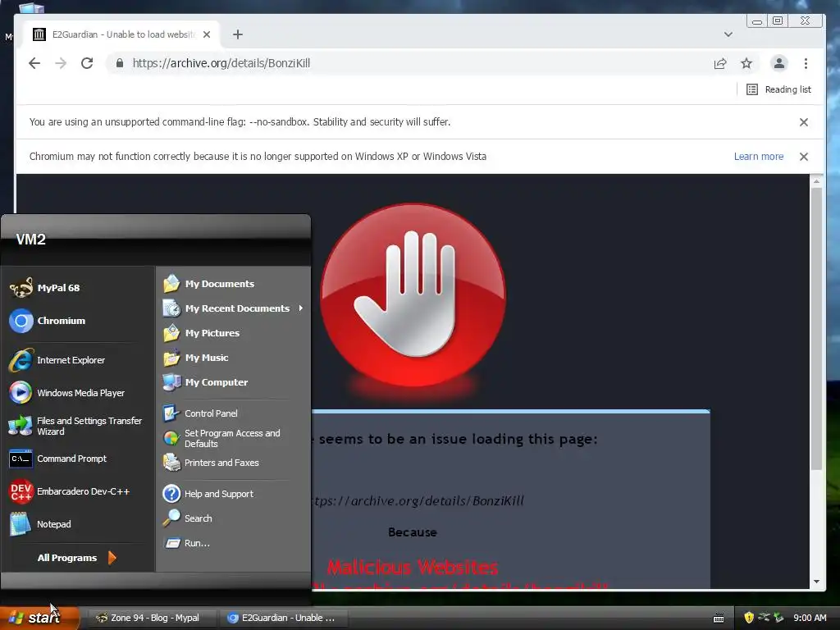Switch to Zone 94 - Blog - Mypal taskbar window
The height and width of the screenshot is (630, 840).
click(152, 618)
